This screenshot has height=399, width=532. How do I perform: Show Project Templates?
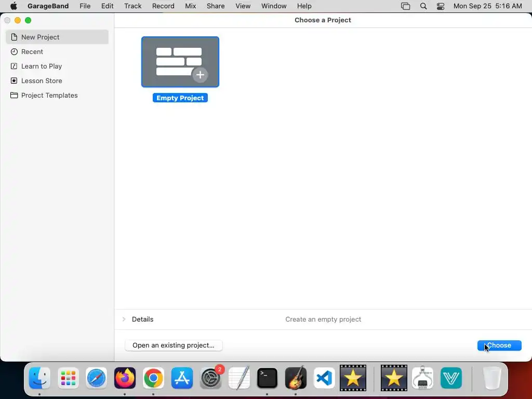(57, 96)
